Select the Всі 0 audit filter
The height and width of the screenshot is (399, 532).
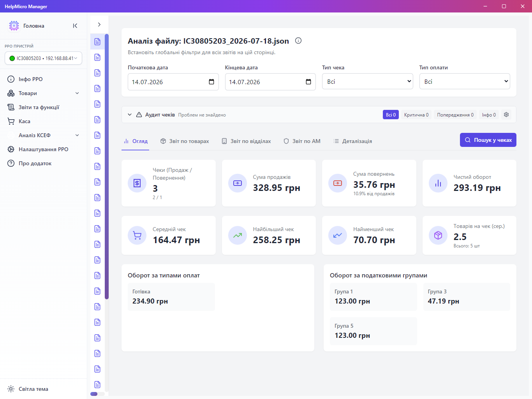coord(391,115)
